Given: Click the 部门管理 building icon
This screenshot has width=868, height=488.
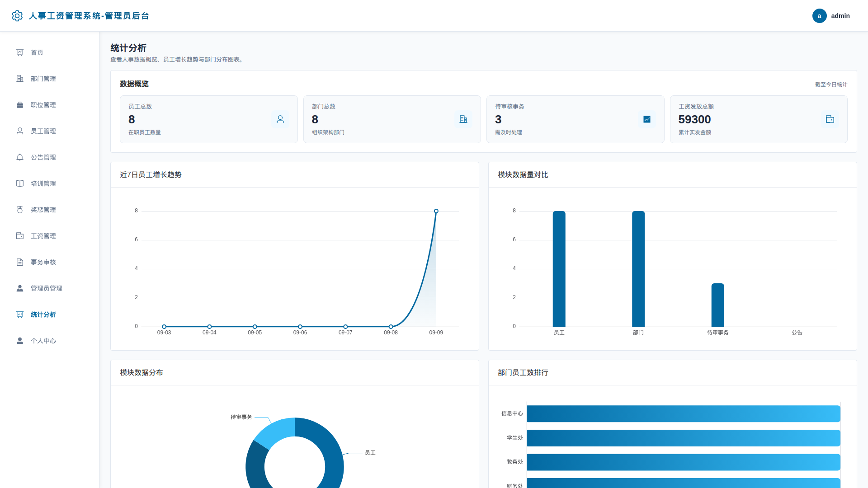Looking at the screenshot, I should pyautogui.click(x=20, y=79).
